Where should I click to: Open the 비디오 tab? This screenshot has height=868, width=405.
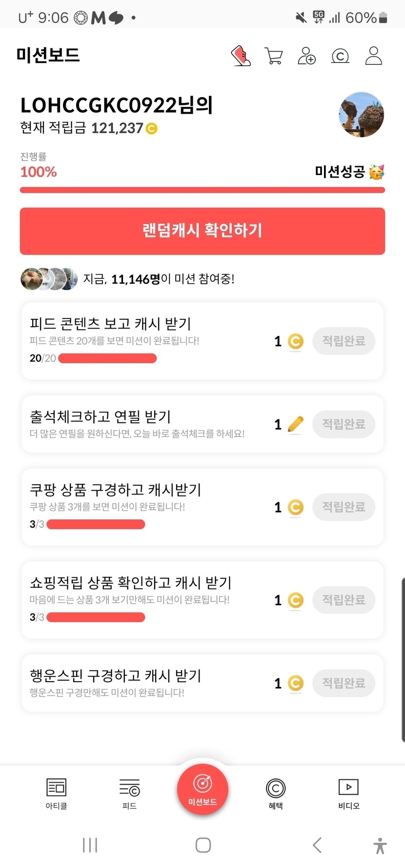(x=348, y=793)
